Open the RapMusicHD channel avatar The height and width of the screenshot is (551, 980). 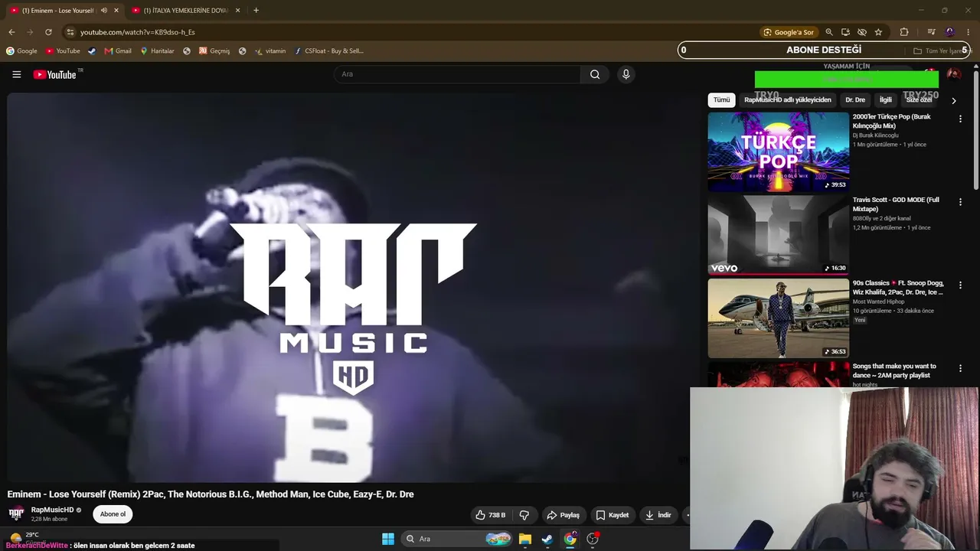[x=16, y=514]
